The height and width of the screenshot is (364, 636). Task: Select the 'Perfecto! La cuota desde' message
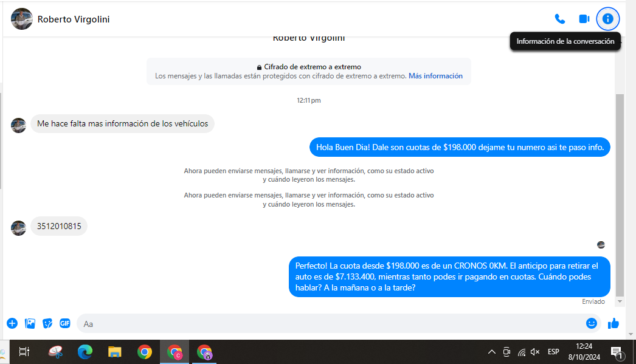tap(449, 277)
